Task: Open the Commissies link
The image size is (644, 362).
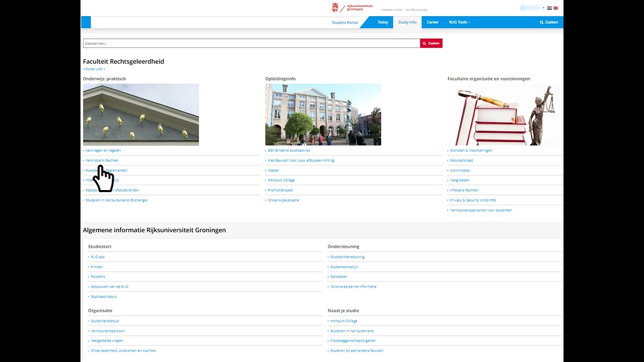Action: pyautogui.click(x=460, y=170)
